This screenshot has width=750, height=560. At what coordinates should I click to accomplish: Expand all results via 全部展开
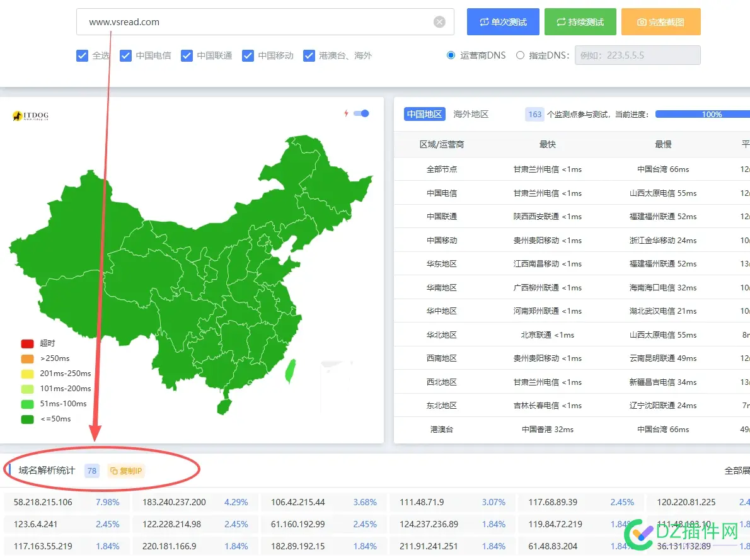(x=736, y=471)
